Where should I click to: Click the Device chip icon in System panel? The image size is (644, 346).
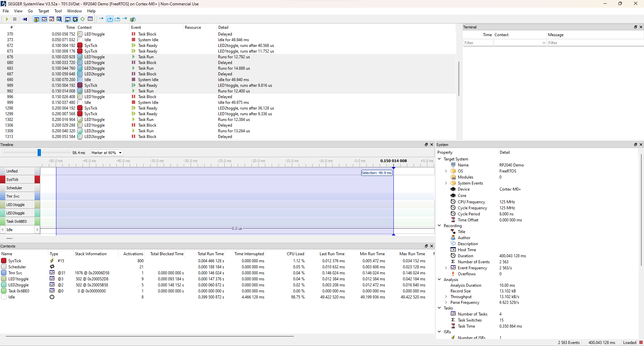point(453,189)
